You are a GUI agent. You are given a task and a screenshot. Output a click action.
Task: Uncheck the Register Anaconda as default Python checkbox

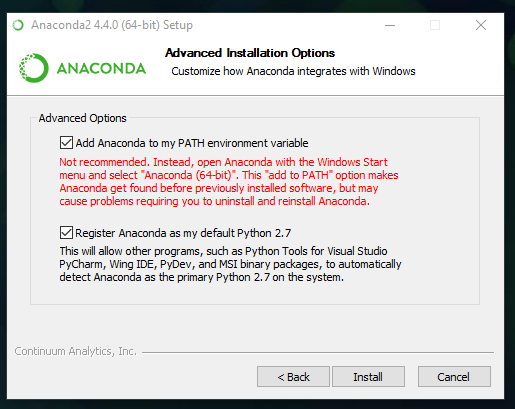[66, 233]
